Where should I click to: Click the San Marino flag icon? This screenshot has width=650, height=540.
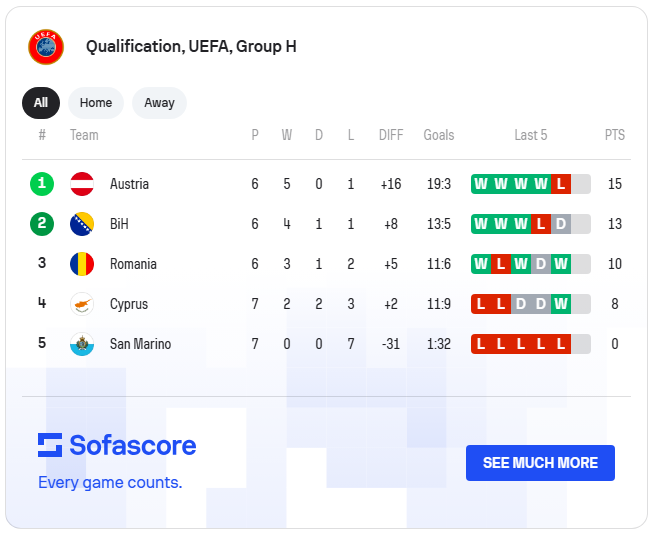(x=82, y=344)
